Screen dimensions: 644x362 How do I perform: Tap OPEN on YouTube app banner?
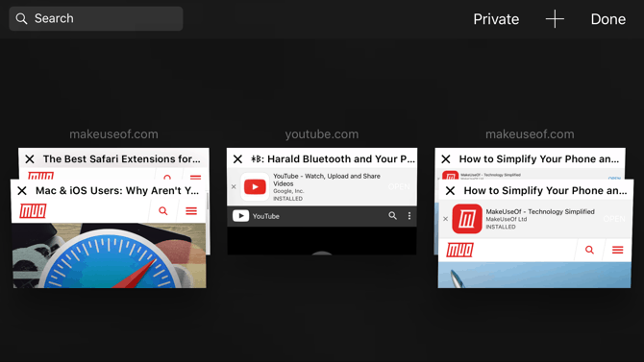click(399, 187)
